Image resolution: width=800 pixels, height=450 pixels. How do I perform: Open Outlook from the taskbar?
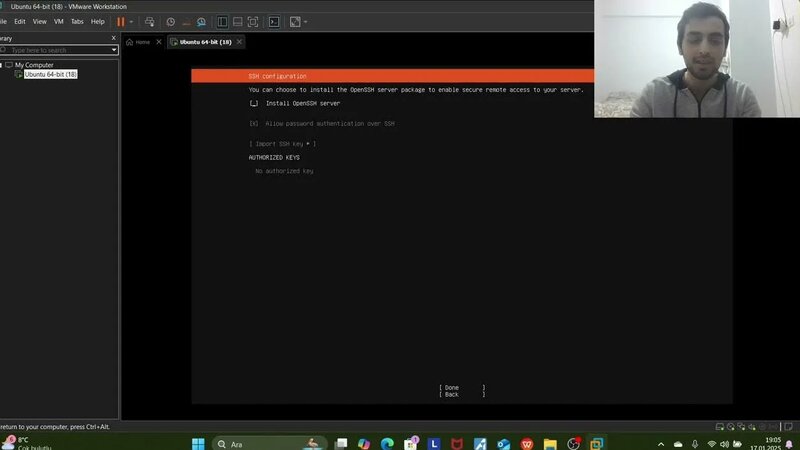pyautogui.click(x=504, y=444)
